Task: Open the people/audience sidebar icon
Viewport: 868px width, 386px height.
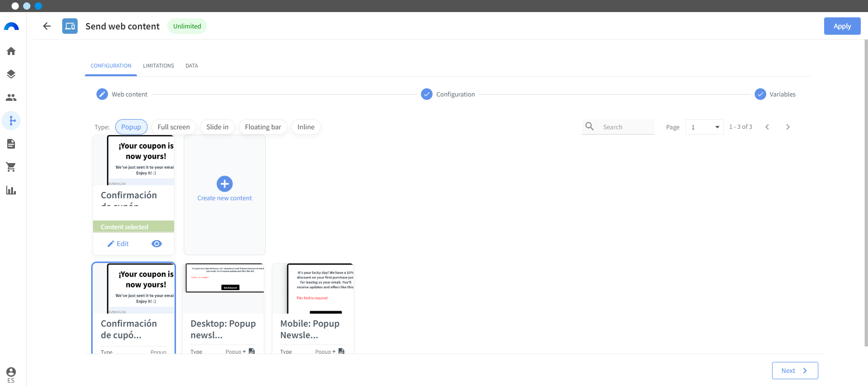Action: (x=11, y=97)
